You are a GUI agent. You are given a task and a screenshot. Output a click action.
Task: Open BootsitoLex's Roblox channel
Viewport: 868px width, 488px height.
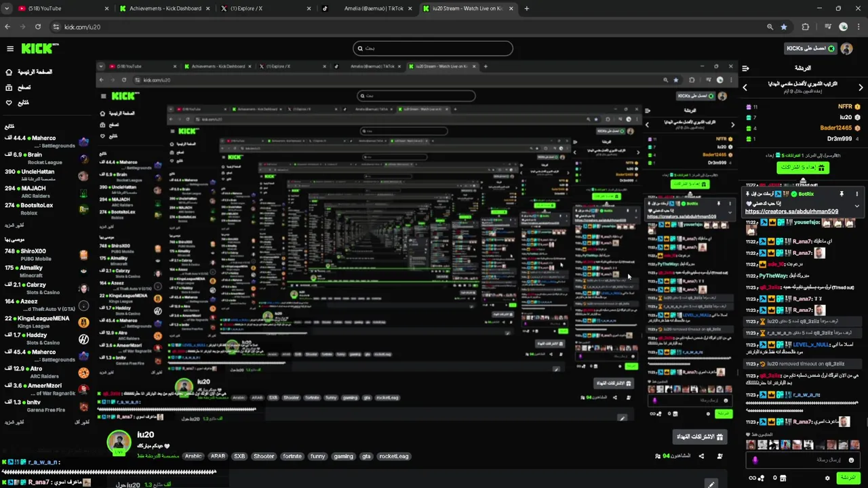(46, 209)
